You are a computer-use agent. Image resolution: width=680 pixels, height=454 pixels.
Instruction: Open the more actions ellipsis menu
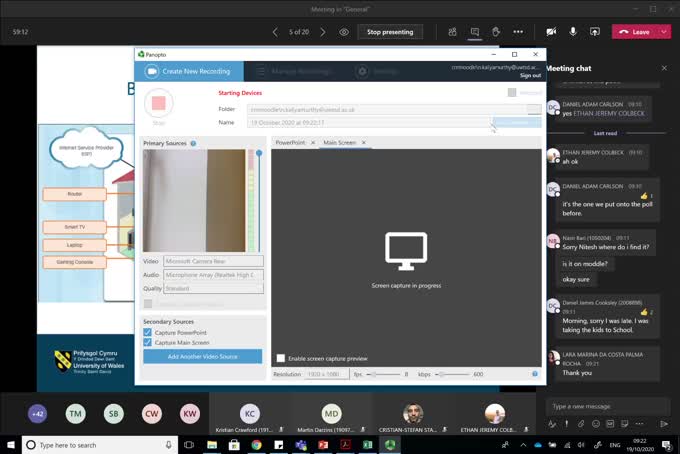pos(518,32)
